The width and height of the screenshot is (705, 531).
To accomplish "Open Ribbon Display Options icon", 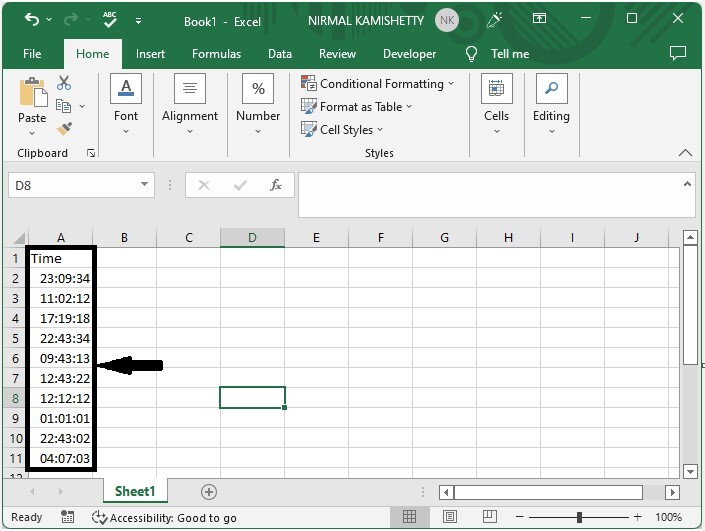I will coord(539,18).
